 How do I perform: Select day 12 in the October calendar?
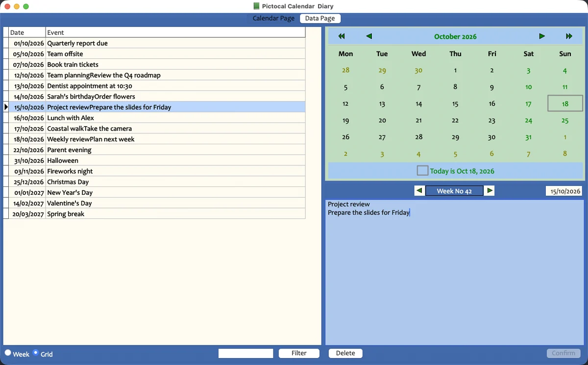[345, 104]
